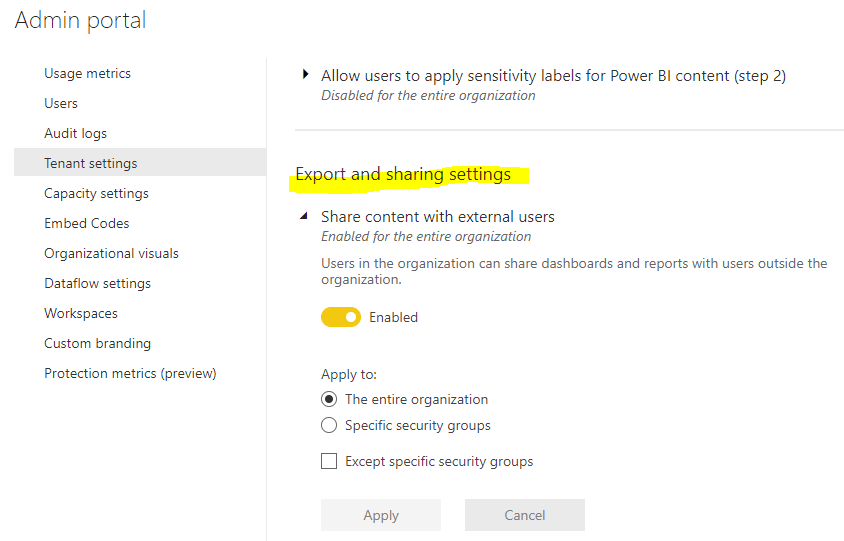Screen dimensions: 844x541
Task: Expand the sensitivity labels setting arrow
Action: click(305, 75)
